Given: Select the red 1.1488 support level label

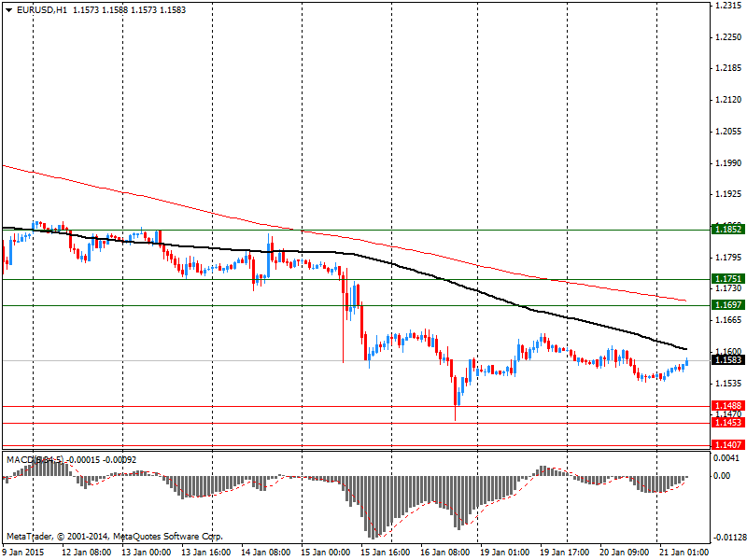Looking at the screenshot, I should point(728,406).
